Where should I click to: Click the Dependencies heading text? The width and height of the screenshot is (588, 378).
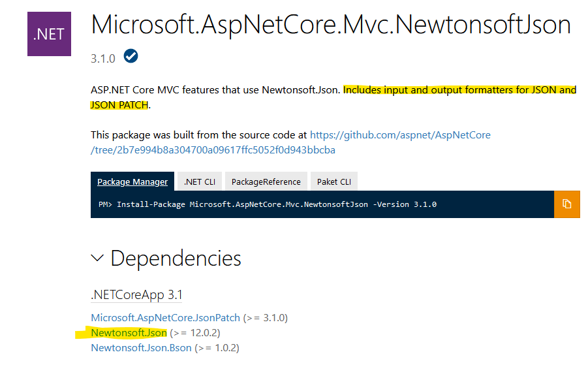click(176, 258)
